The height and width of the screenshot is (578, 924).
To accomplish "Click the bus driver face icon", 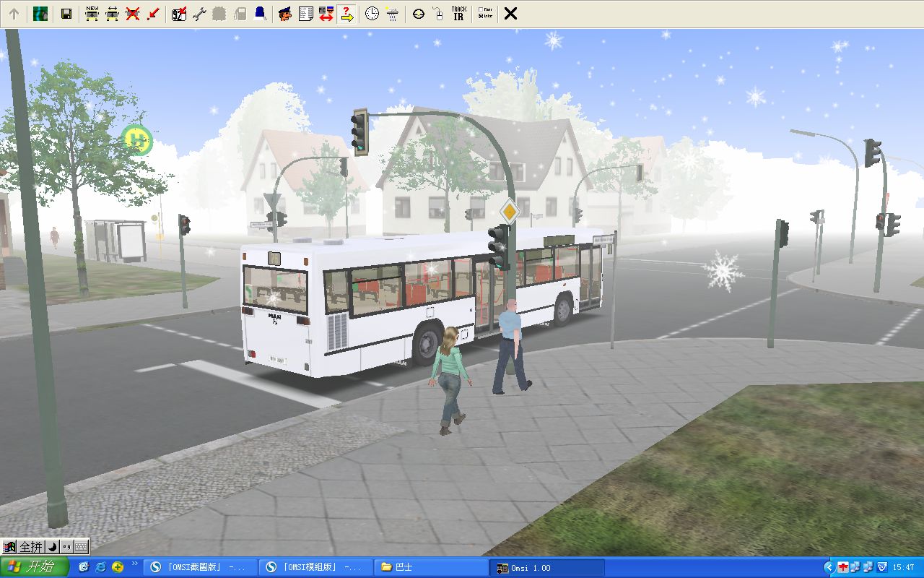I will point(285,14).
